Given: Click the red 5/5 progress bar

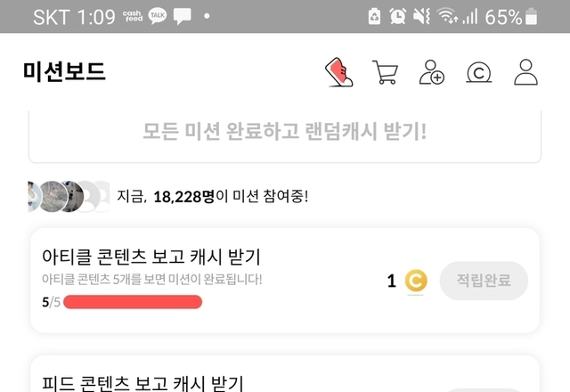Looking at the screenshot, I should (133, 302).
